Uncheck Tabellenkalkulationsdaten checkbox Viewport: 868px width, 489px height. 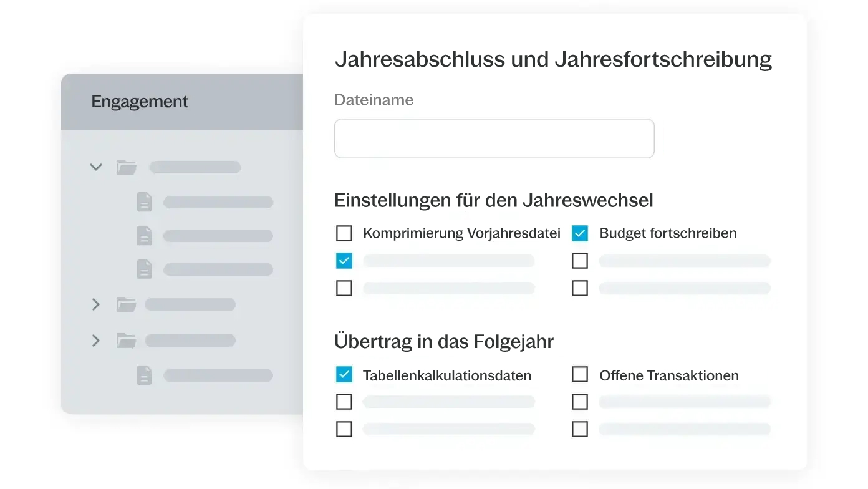(344, 374)
